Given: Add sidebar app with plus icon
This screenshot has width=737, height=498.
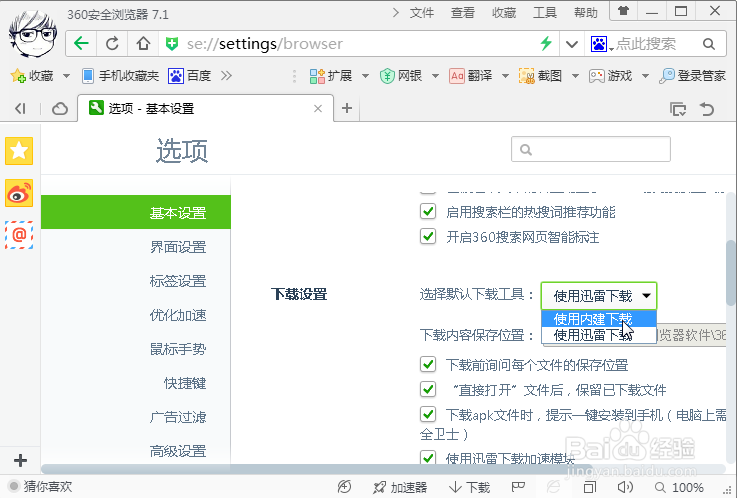Looking at the screenshot, I should point(20,460).
